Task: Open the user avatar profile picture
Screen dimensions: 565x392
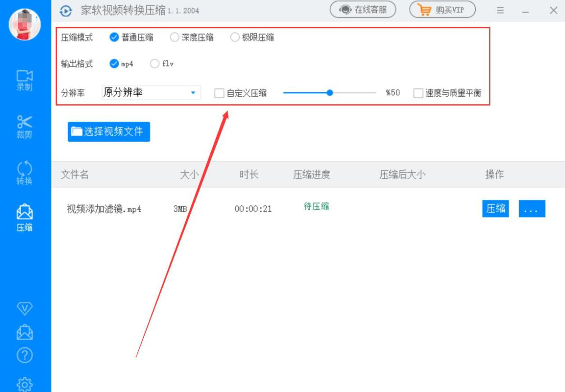Action: [25, 24]
